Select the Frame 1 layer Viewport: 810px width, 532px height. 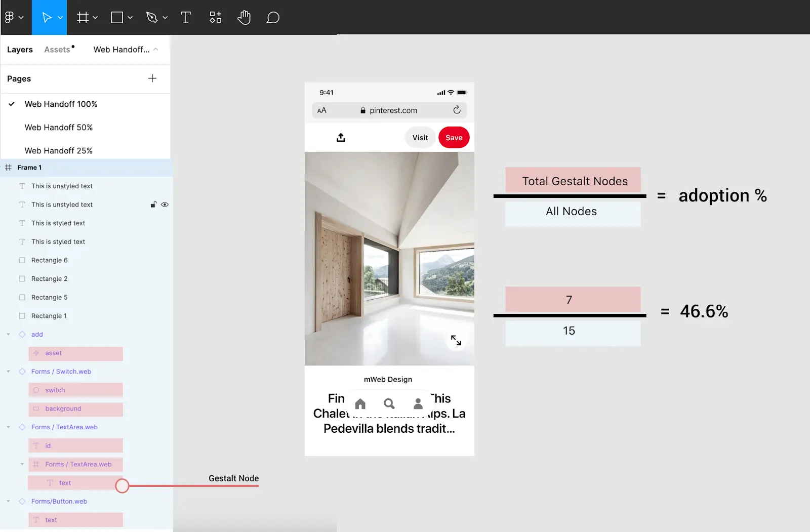point(86,168)
